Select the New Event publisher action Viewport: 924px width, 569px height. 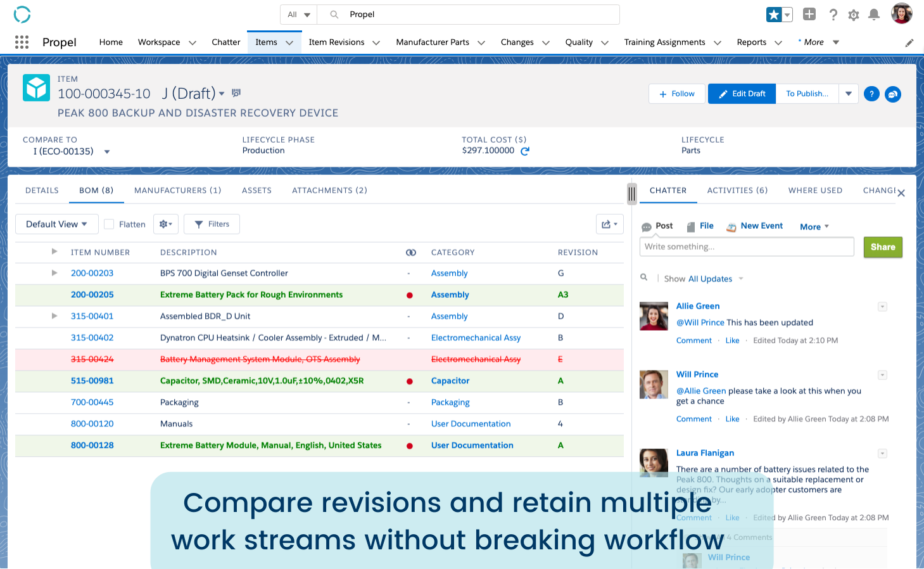coord(754,226)
